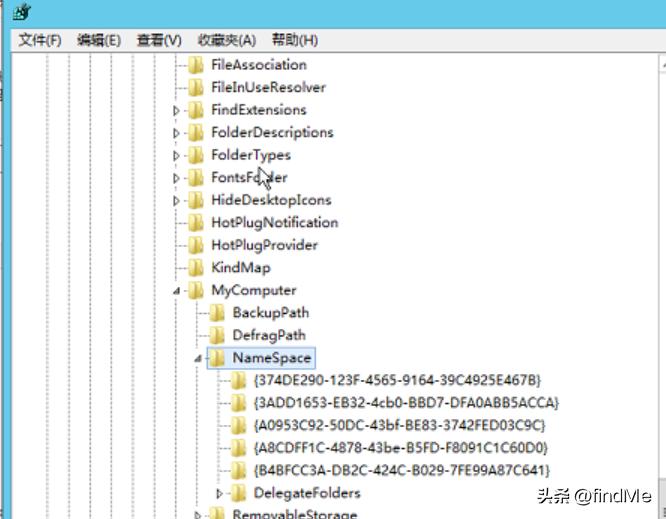
Task: Select key {A8CDFF1C-4878-43be-B5FD-F8091C1C60D0}
Action: coord(401,448)
